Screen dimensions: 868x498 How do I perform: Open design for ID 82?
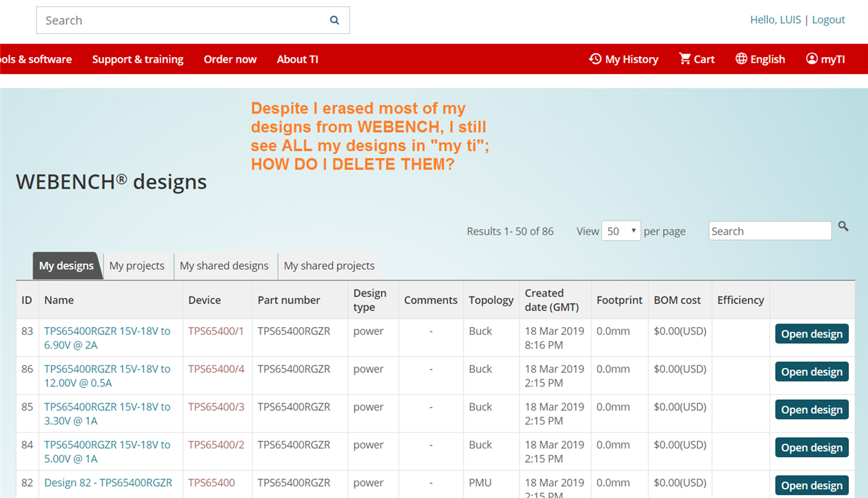point(812,485)
